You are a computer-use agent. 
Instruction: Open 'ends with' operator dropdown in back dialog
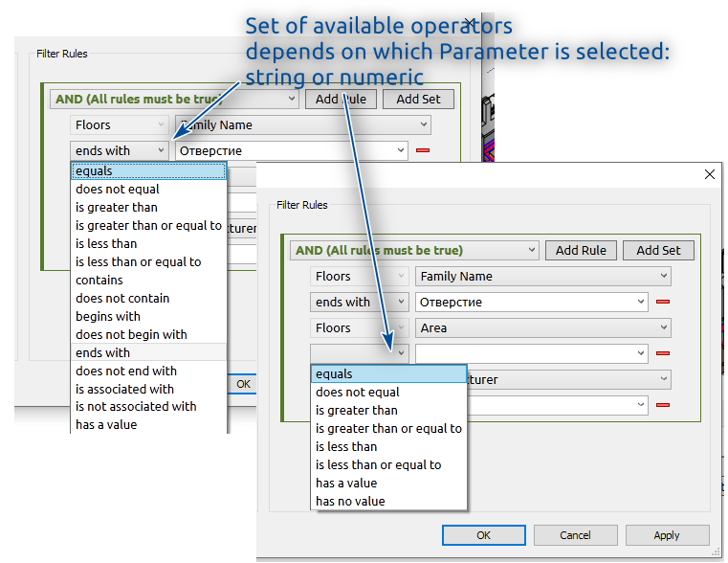[x=120, y=150]
